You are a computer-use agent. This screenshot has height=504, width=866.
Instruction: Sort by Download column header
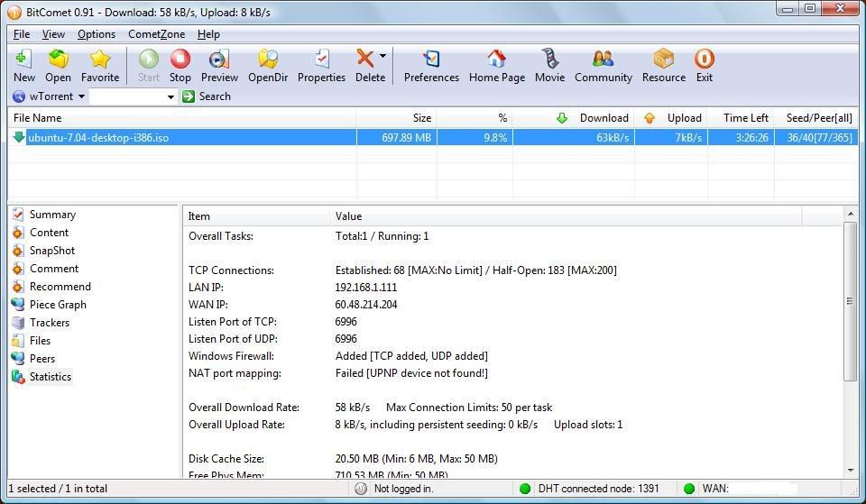pos(574,118)
